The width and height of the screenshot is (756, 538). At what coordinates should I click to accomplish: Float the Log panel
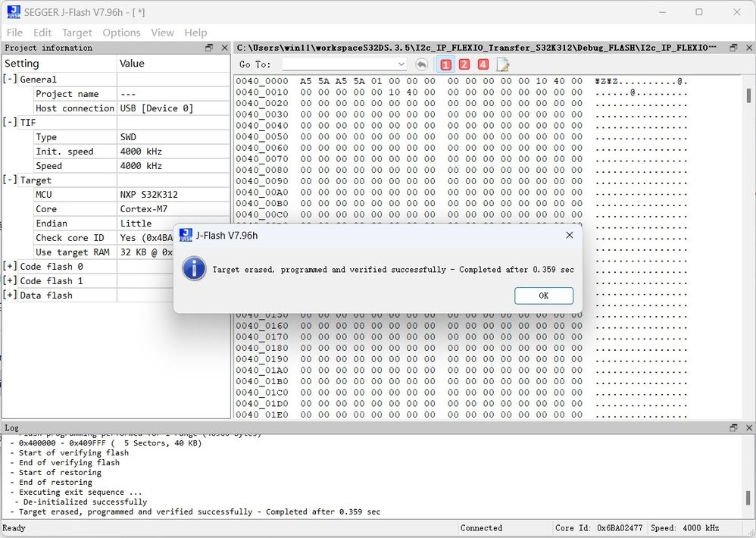coord(732,427)
